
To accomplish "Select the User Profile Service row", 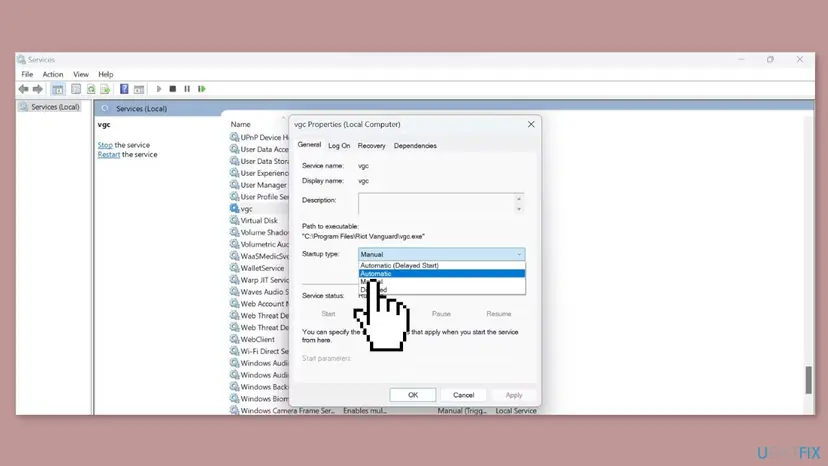I will [x=259, y=197].
